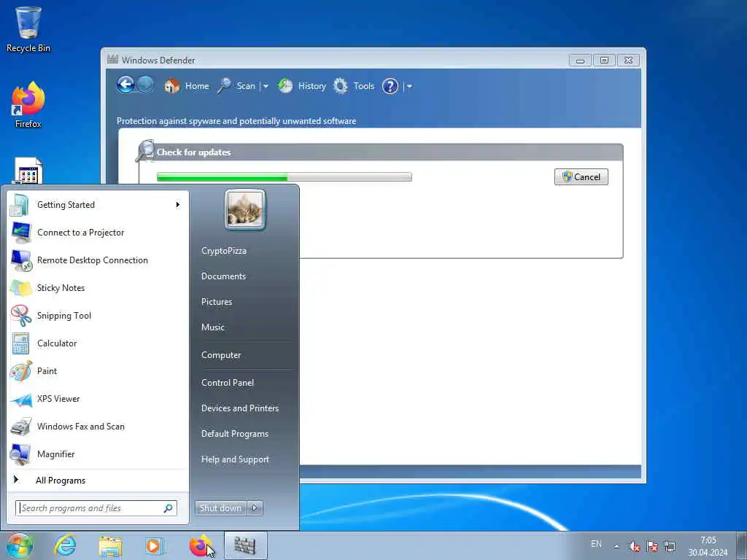The height and width of the screenshot is (560, 747).
Task: Expand the Scan options dropdown arrow
Action: (x=266, y=87)
